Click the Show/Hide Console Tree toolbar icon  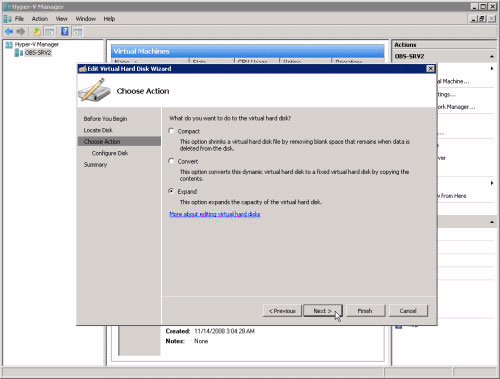tap(50, 32)
